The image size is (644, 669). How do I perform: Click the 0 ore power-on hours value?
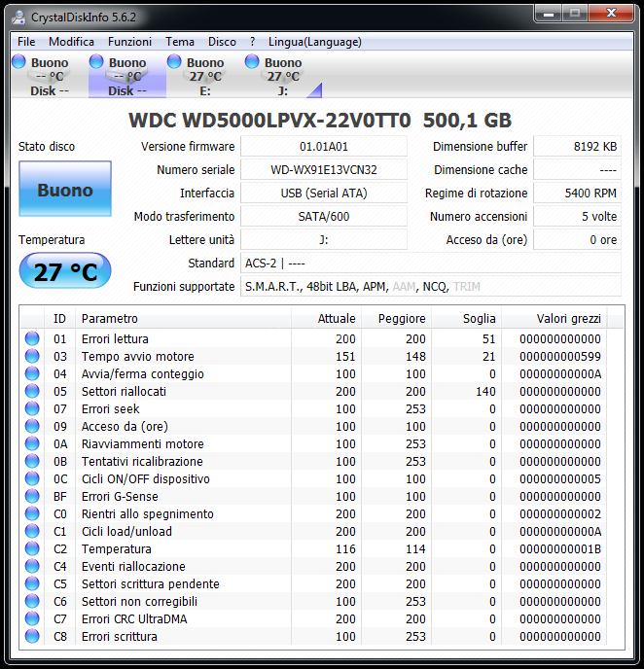(578, 240)
